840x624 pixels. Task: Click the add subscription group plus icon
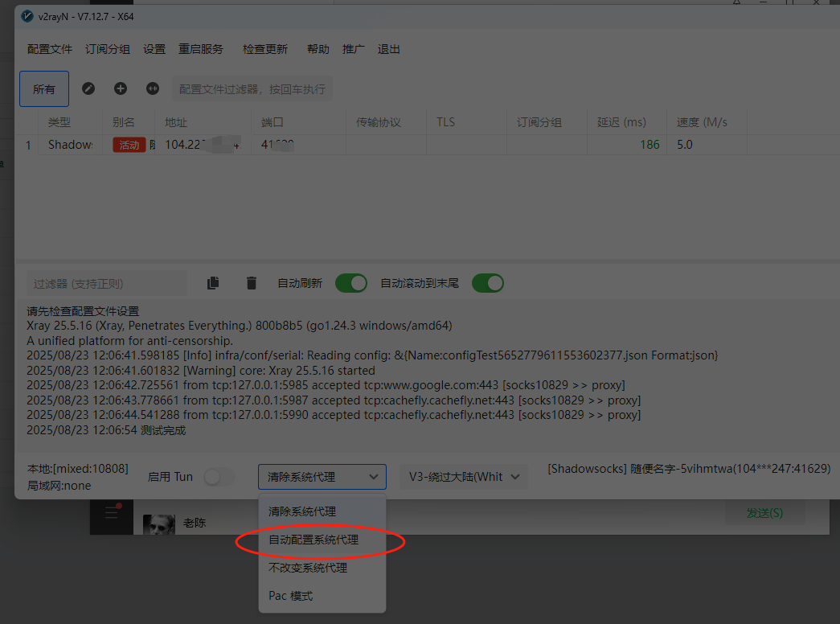[x=121, y=88]
